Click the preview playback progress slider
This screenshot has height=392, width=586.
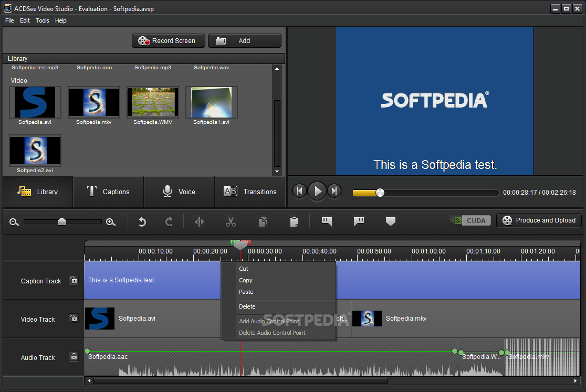coord(426,193)
